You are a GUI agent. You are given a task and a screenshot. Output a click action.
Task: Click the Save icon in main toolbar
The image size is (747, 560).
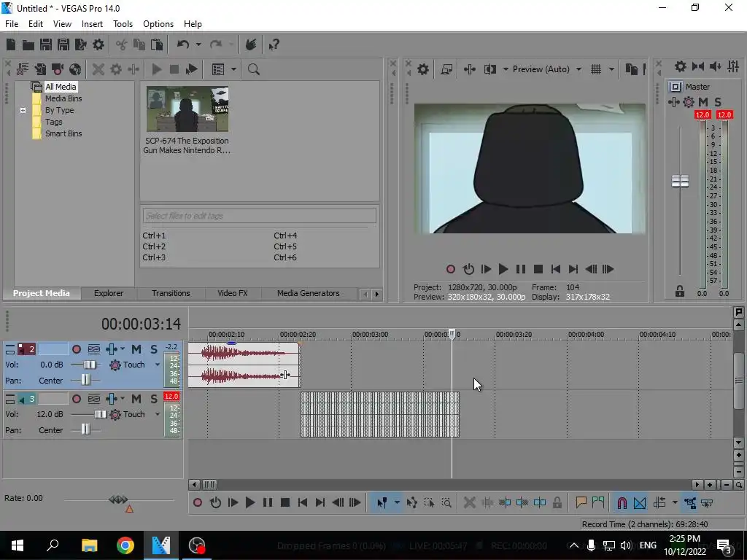pyautogui.click(x=46, y=44)
